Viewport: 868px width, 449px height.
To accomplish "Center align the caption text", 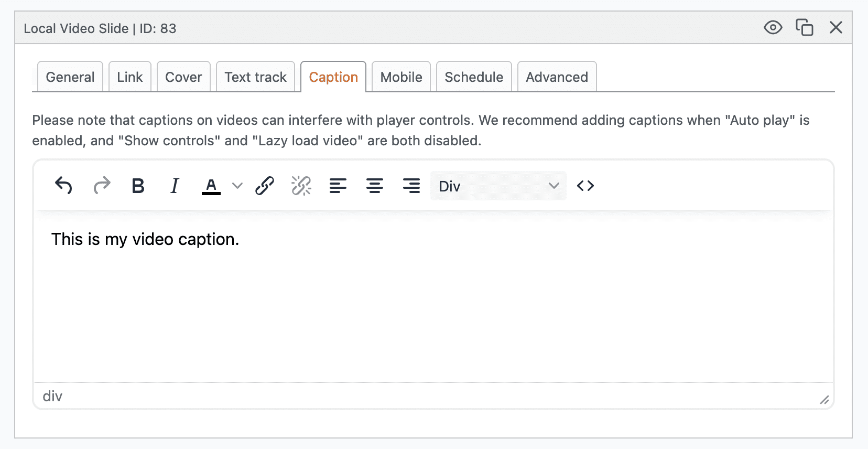I will click(375, 186).
